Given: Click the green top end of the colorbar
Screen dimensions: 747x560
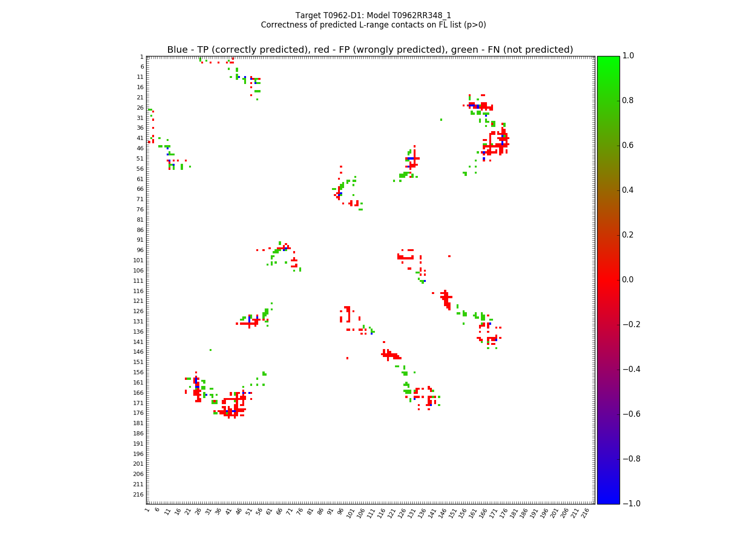Looking at the screenshot, I should tap(608, 59).
